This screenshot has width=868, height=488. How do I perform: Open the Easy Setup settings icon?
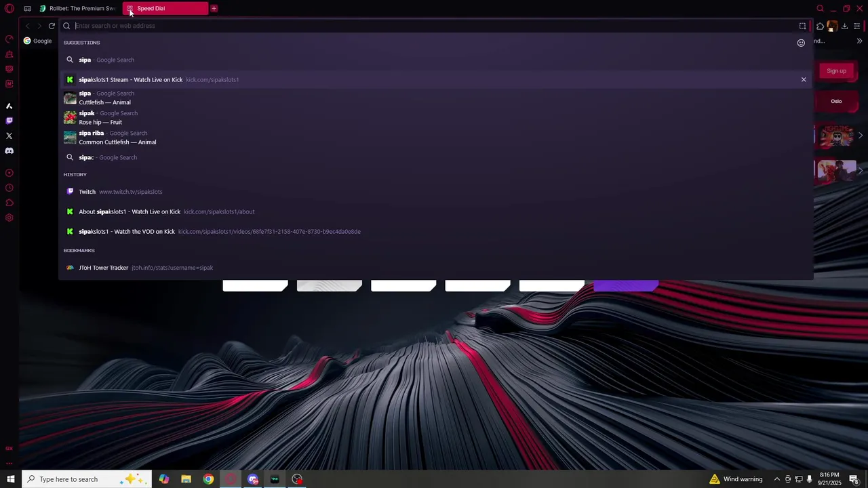tap(857, 26)
